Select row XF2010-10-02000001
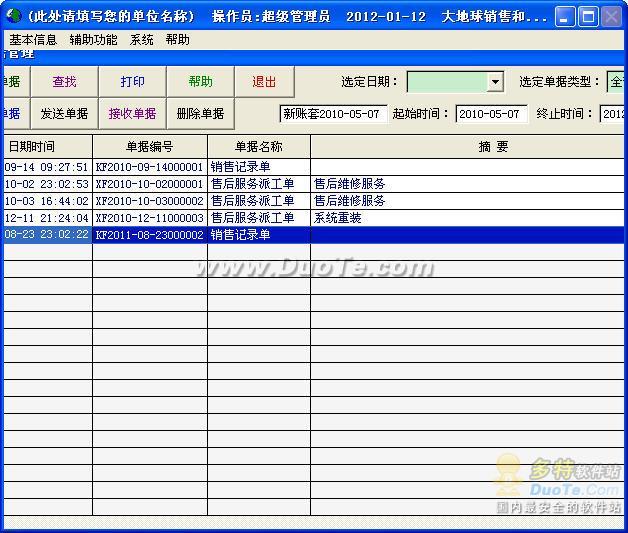 click(x=314, y=184)
